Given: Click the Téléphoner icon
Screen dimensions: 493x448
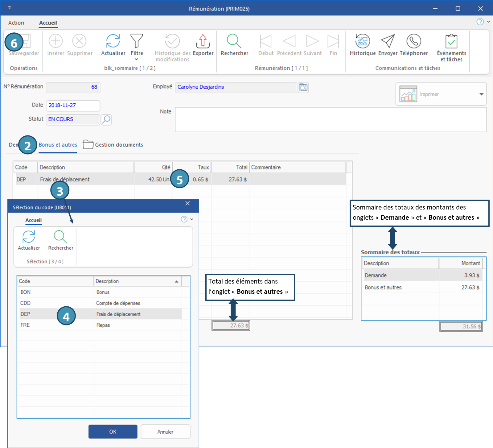Looking at the screenshot, I should (x=413, y=41).
